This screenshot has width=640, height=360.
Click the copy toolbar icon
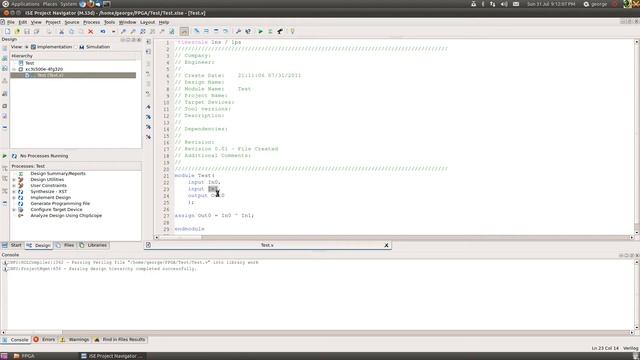[x=71, y=31]
